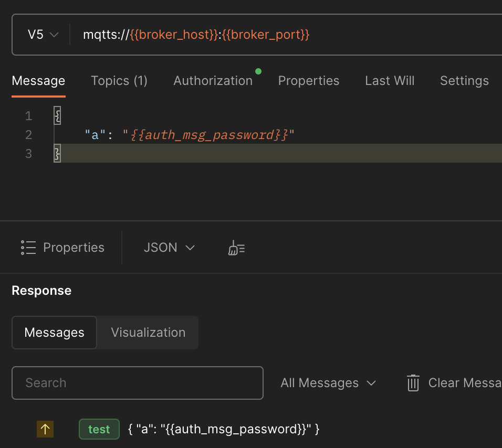
Task: Open the Topics (1) tab
Action: coord(119,80)
